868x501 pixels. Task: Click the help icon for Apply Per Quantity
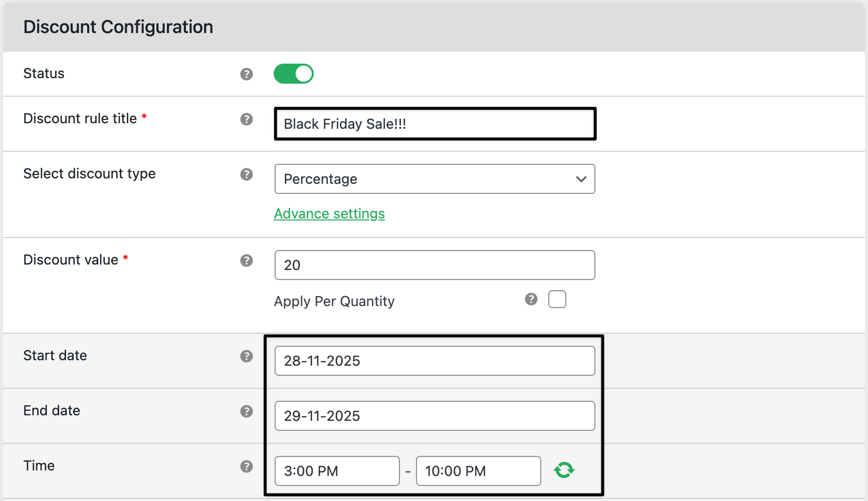pyautogui.click(x=531, y=299)
